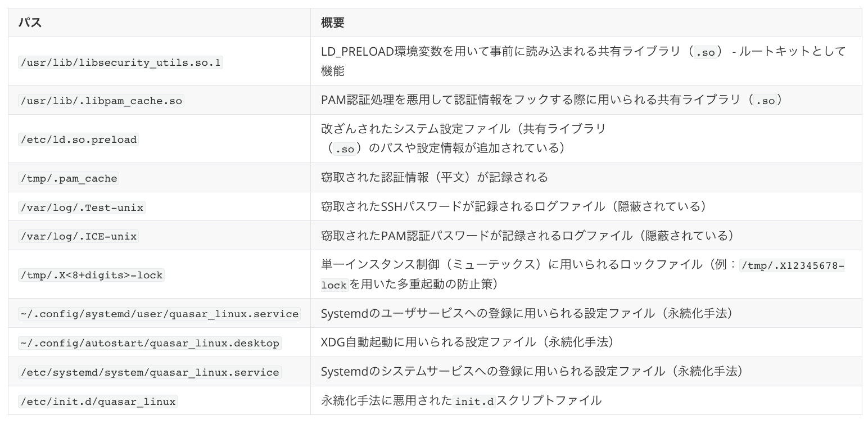Screen dimensions: 868x424
Task: Select ~/.config/systemd/user/quasar_linux.service path
Action: [159, 314]
